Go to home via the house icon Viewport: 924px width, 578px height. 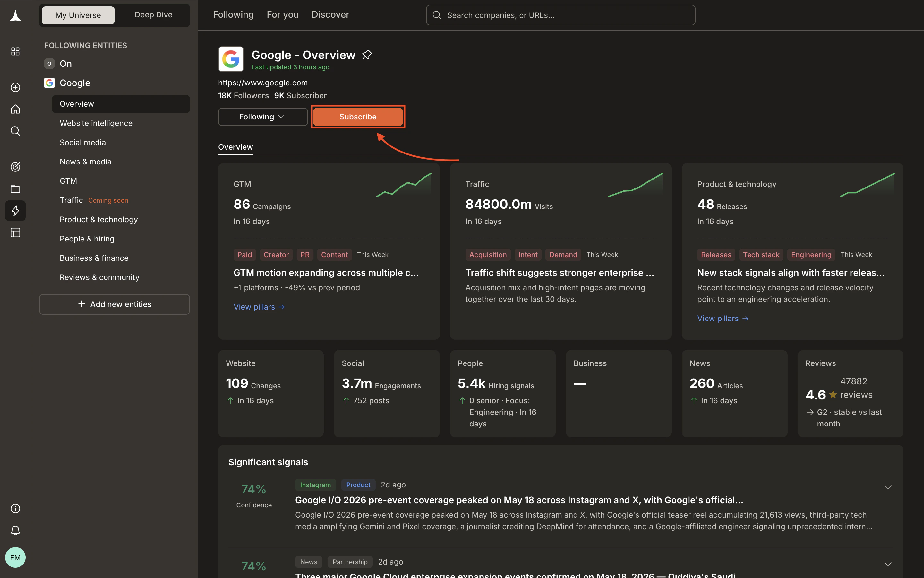pyautogui.click(x=15, y=109)
